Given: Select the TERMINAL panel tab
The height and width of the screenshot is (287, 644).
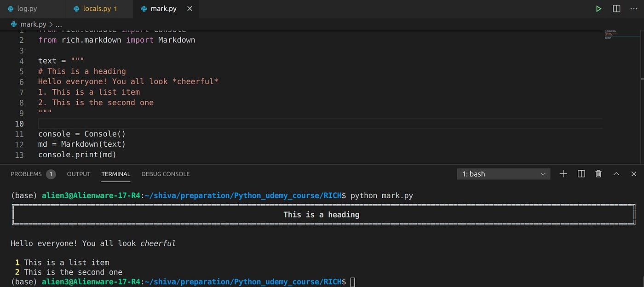Looking at the screenshot, I should (x=116, y=174).
